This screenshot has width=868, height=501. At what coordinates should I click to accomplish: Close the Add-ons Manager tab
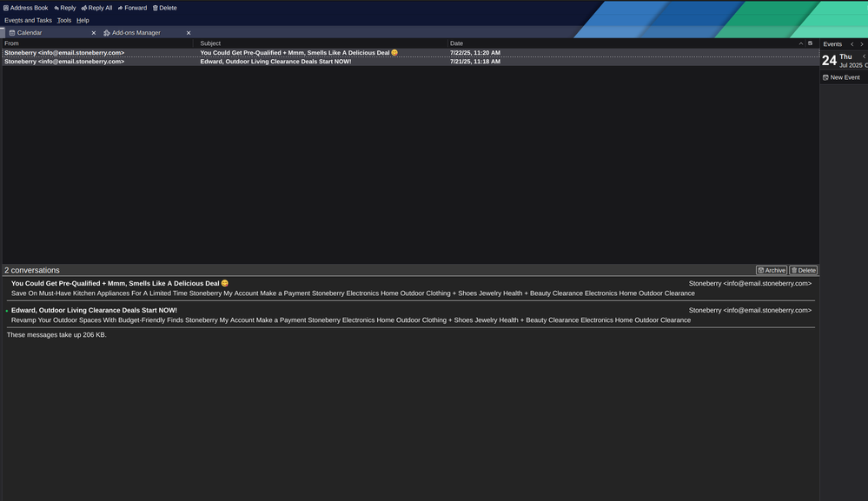point(189,33)
